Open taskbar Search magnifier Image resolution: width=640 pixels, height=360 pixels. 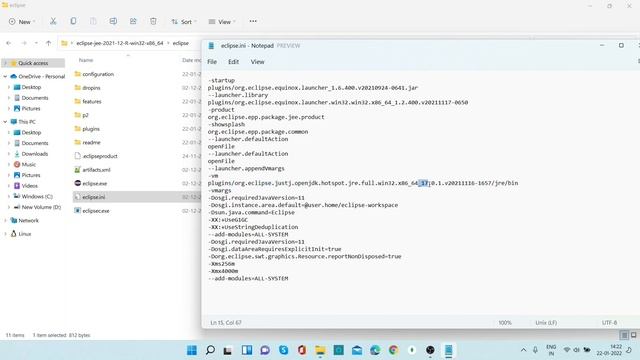(x=210, y=350)
